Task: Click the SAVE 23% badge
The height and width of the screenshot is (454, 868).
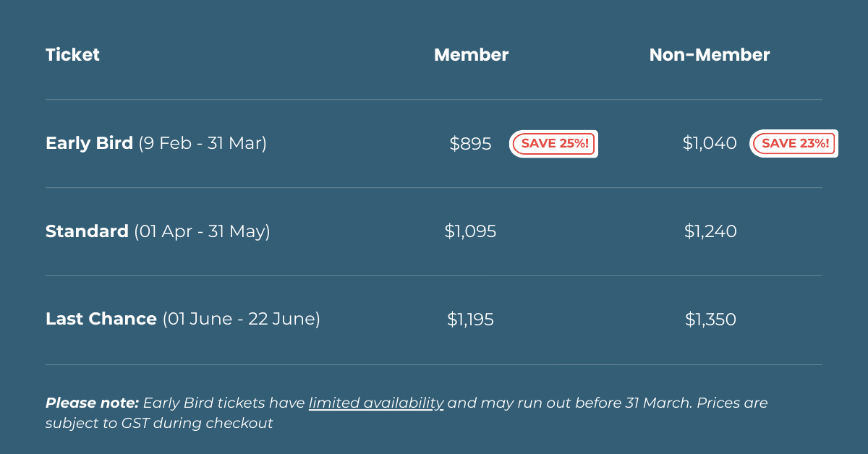Action: pos(794,144)
